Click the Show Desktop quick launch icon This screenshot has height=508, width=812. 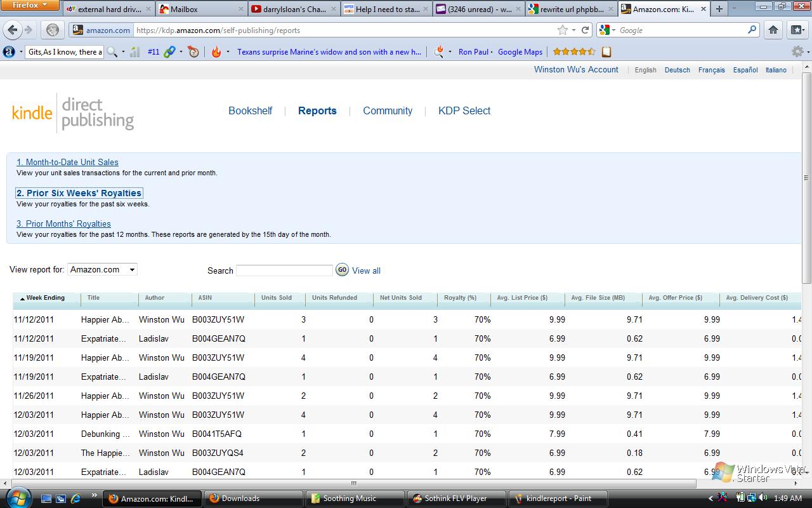coord(46,498)
